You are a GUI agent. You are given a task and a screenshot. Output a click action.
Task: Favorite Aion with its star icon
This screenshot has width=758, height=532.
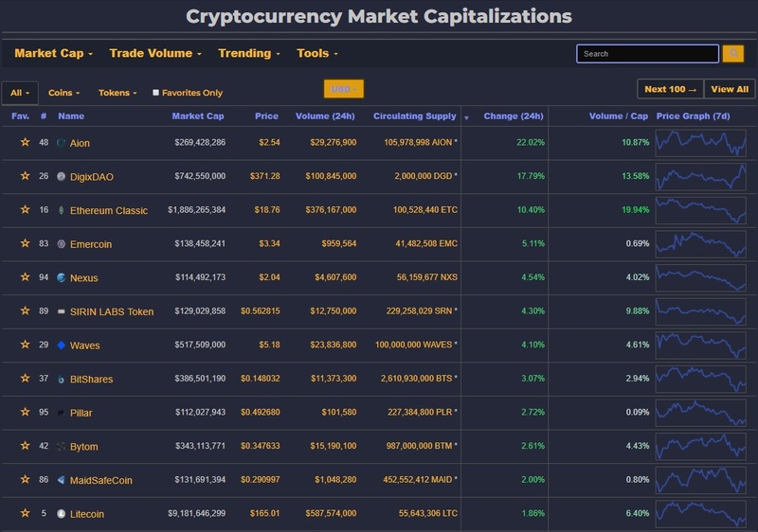click(x=26, y=142)
